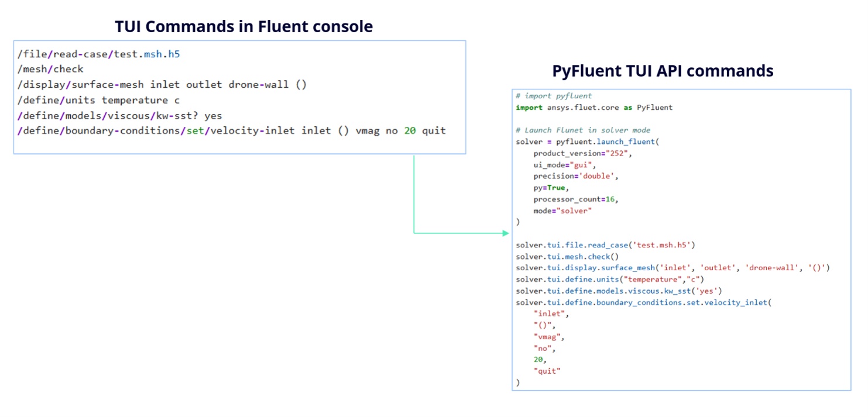Viewport: 868px width, 417px height.
Task: Click the '/mesh/check' command line
Action: (x=50, y=69)
